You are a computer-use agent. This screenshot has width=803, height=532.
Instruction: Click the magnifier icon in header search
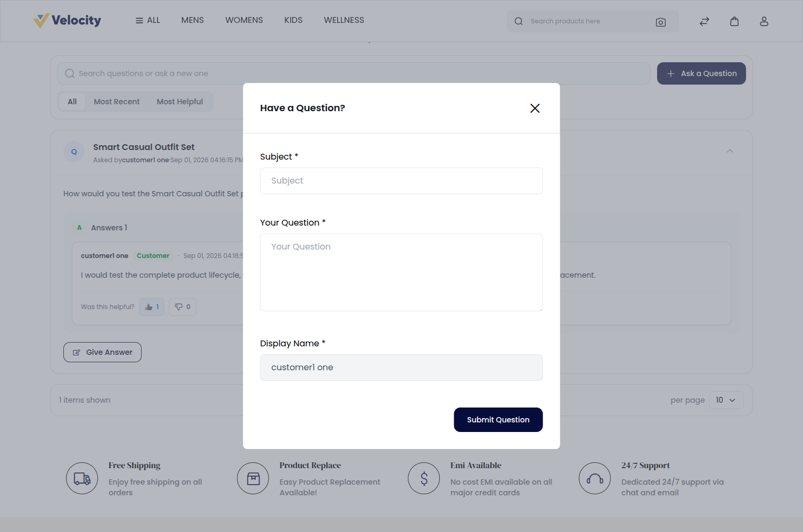[519, 21]
